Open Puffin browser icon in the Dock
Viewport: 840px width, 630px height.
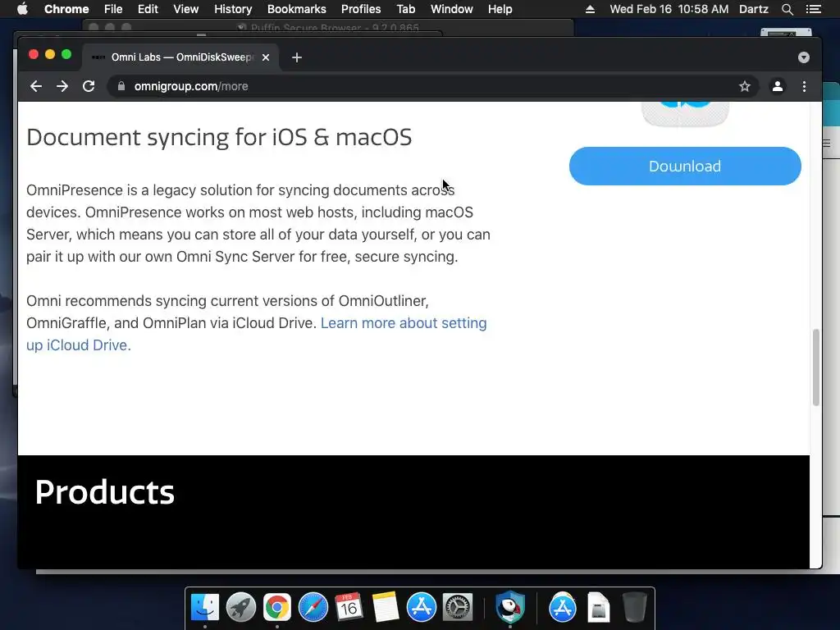[510, 608]
